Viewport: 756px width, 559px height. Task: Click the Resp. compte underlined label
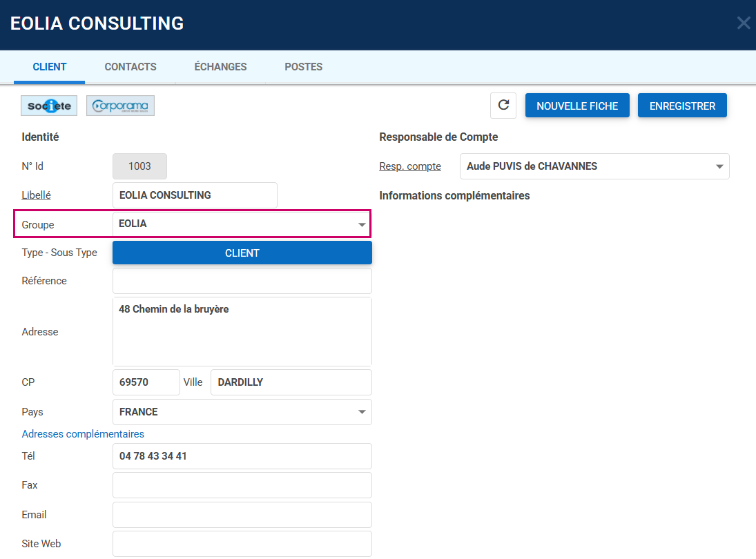coord(410,166)
